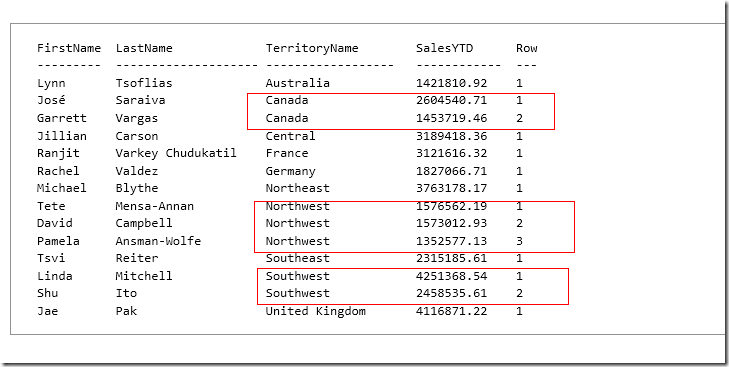
Task: Select the United Kingdom territory cell
Action: click(316, 311)
